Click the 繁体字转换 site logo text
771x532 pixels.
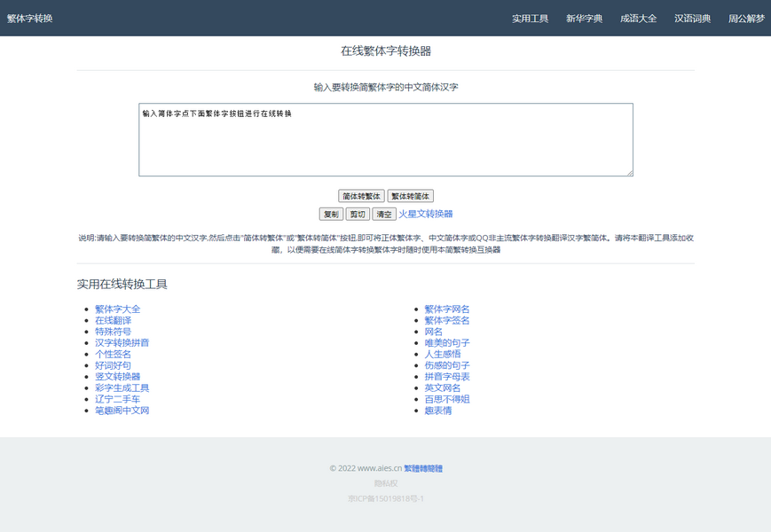(x=30, y=19)
